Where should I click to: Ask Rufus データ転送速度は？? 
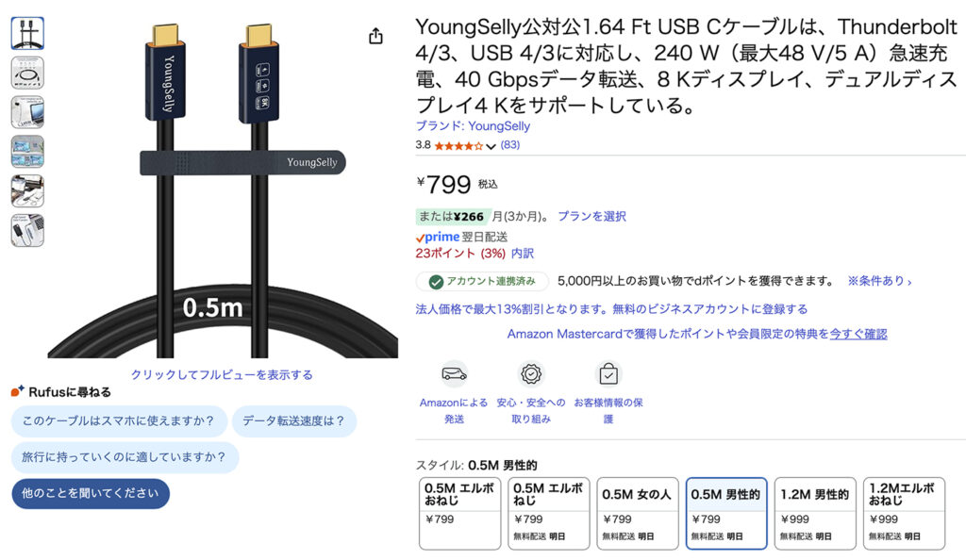pos(294,420)
